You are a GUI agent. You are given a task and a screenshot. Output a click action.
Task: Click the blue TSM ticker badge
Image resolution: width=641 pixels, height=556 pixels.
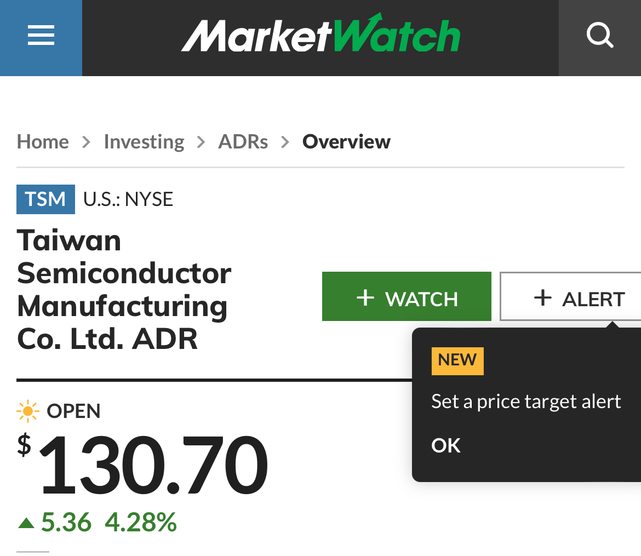[x=45, y=199]
